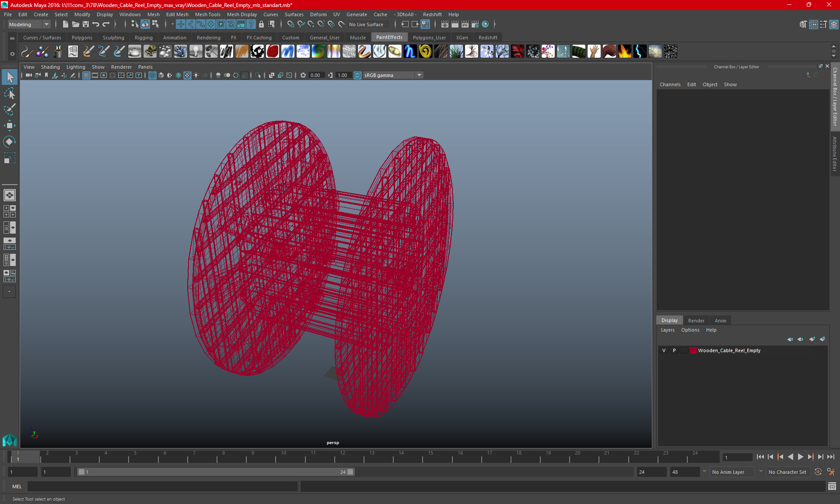
Task: Toggle V visibility of Wooden_Cable_Reel_Empty layer
Action: [664, 350]
